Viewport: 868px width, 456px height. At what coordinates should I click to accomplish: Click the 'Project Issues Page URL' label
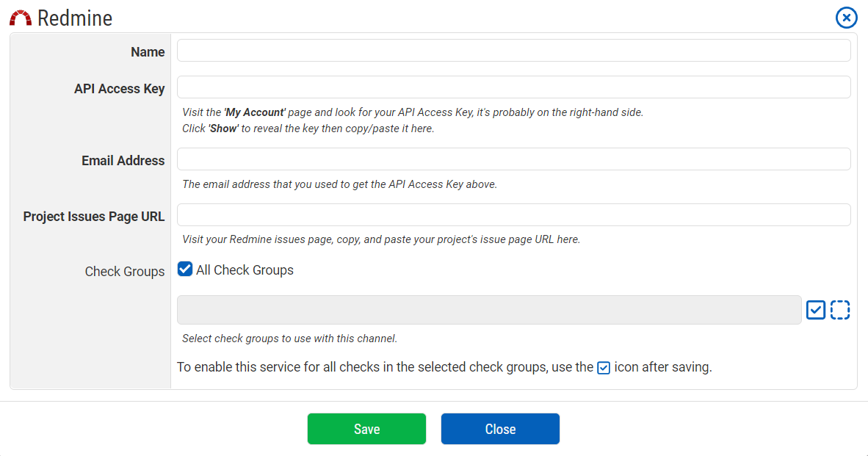coord(94,217)
